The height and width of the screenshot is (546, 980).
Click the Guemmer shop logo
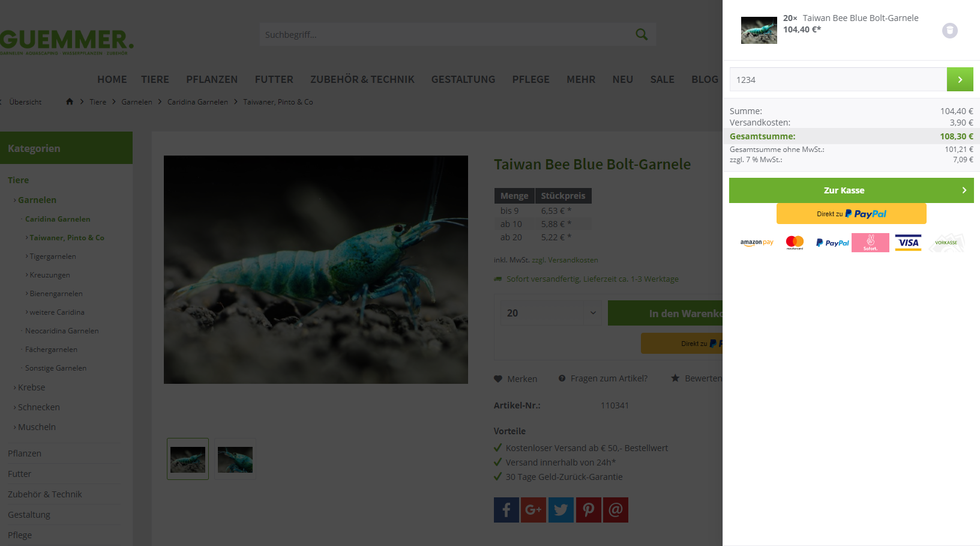(67, 41)
